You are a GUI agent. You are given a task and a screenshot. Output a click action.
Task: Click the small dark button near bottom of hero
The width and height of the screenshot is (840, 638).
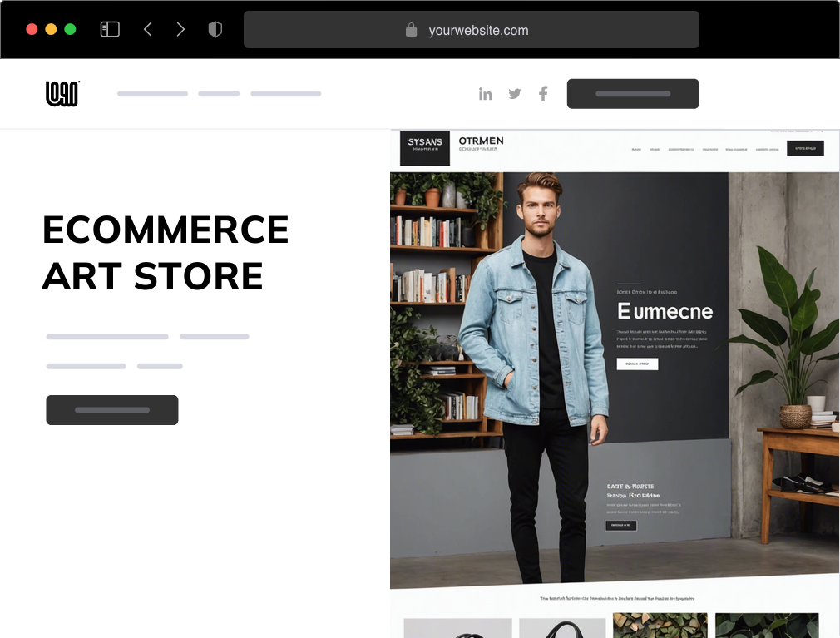pos(621,525)
